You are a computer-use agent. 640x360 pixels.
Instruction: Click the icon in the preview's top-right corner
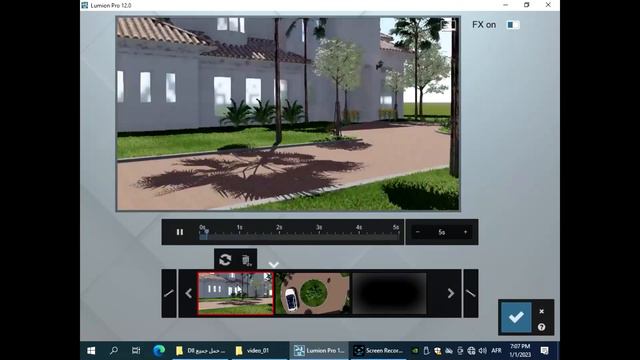(448, 25)
